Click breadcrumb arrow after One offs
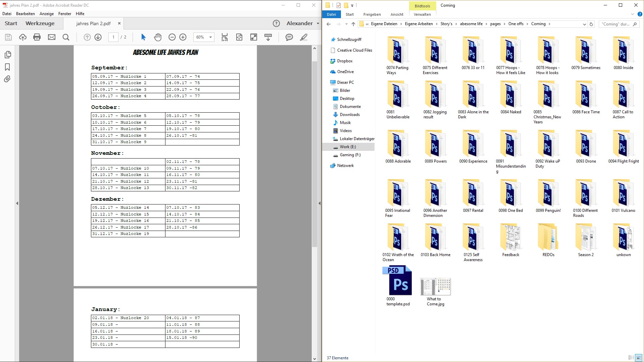The height and width of the screenshot is (362, 644). pos(527,24)
